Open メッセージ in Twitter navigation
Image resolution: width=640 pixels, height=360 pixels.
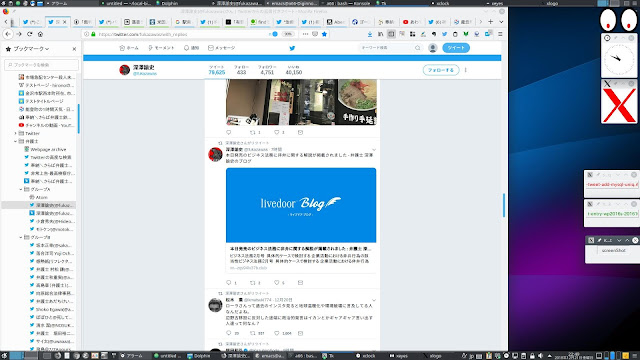tap(222, 48)
